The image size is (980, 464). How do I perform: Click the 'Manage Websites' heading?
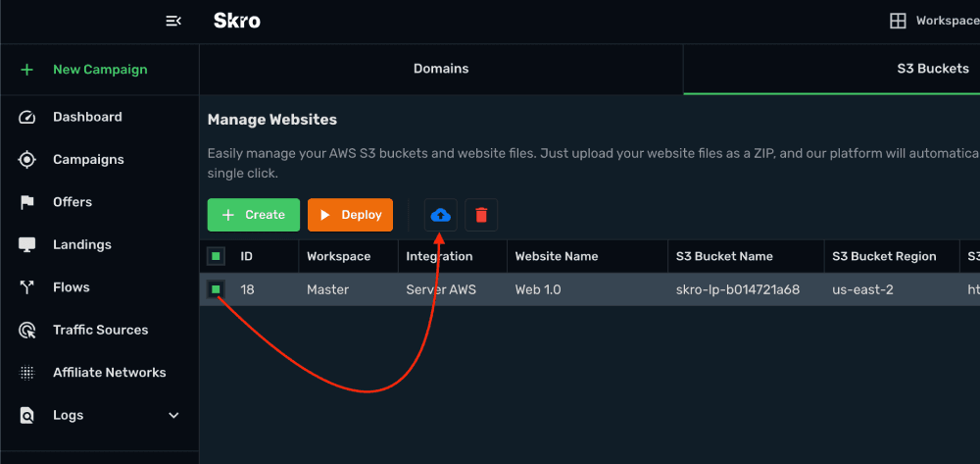pyautogui.click(x=271, y=120)
